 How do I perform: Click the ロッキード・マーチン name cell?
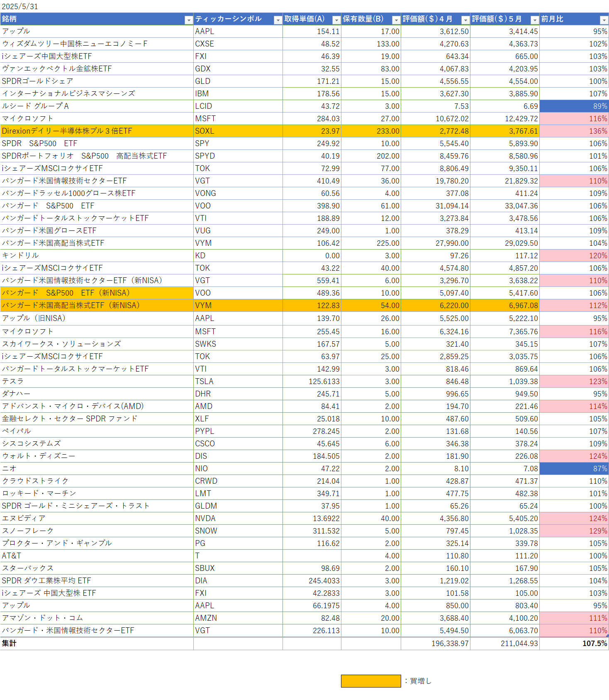(97, 493)
